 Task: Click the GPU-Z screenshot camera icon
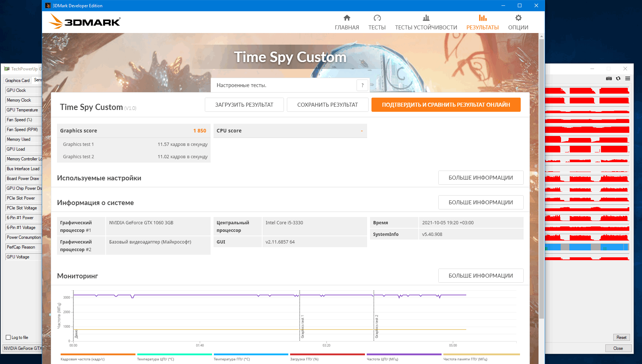[x=609, y=78]
